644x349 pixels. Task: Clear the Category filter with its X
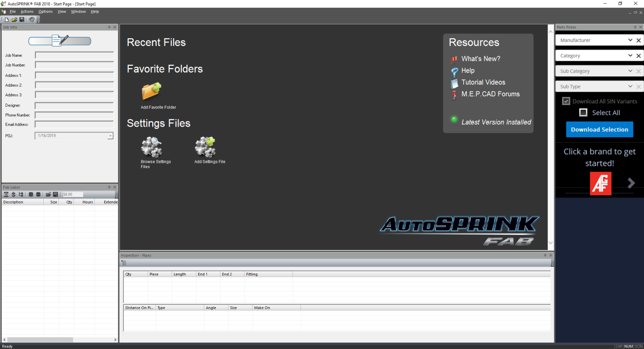638,56
